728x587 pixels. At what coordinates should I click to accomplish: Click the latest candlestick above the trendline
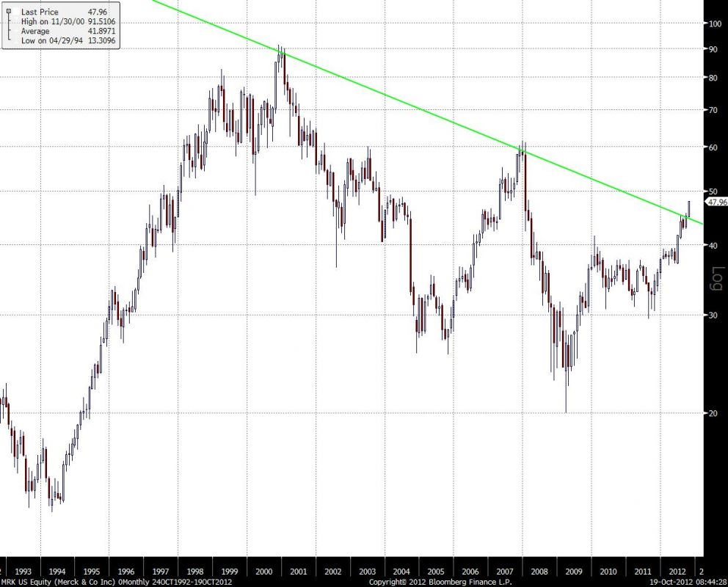(689, 208)
